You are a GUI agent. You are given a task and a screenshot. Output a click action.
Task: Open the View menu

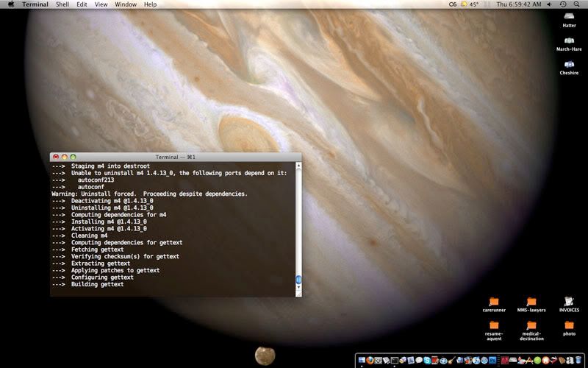tap(101, 4)
